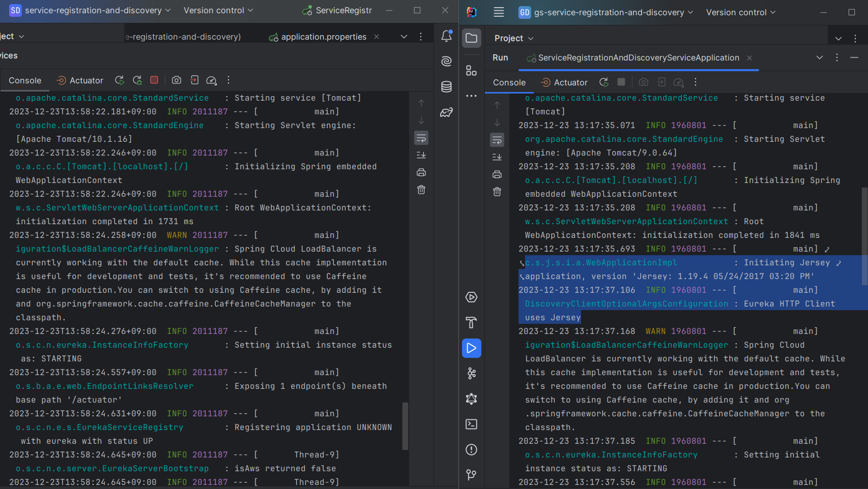The image size is (868, 489).
Task: Click left console vertical scrollbar thumb
Action: coord(405,426)
